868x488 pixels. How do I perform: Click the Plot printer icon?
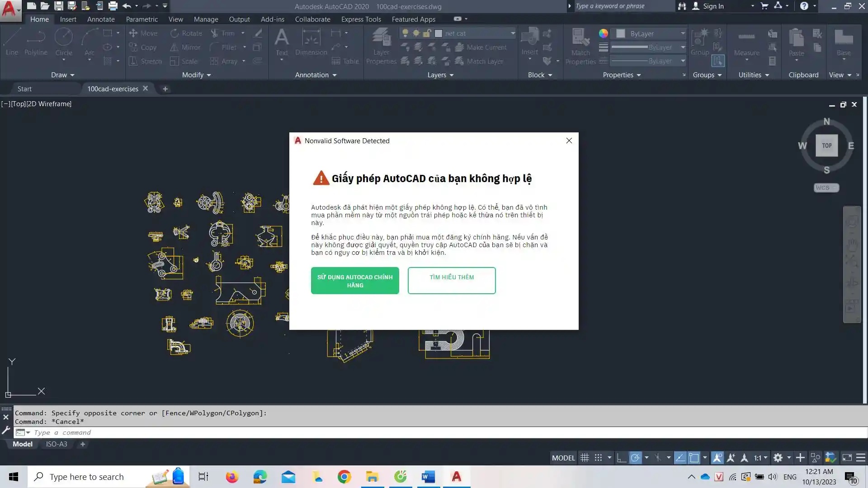[x=113, y=6]
